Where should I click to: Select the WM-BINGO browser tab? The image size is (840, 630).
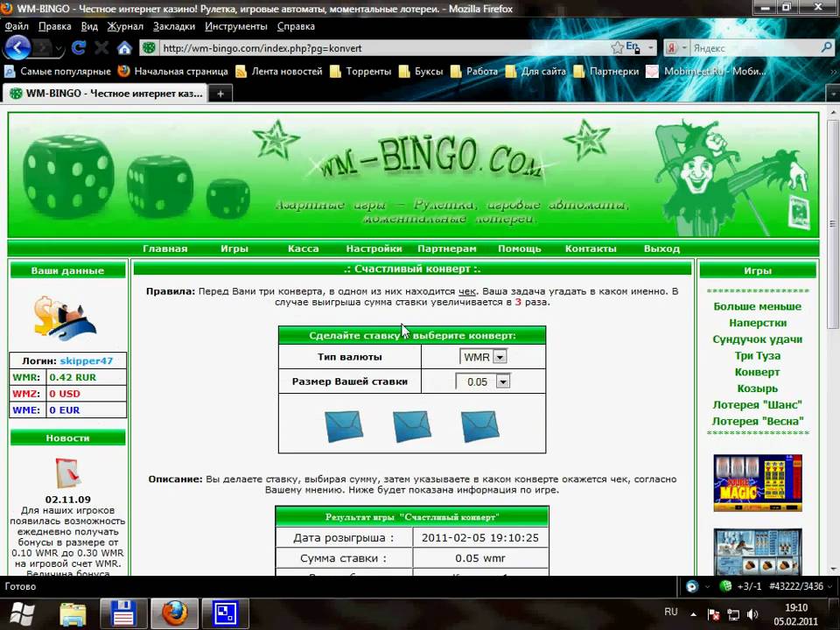coord(105,94)
